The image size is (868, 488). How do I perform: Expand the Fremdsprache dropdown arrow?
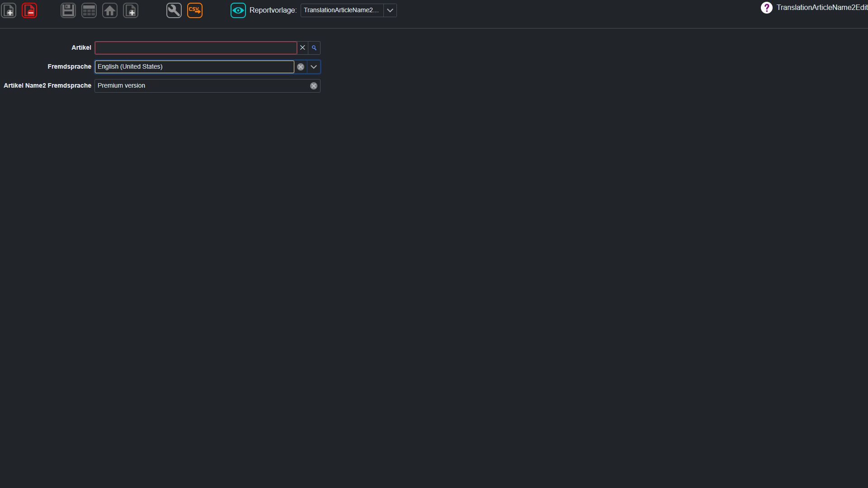314,67
